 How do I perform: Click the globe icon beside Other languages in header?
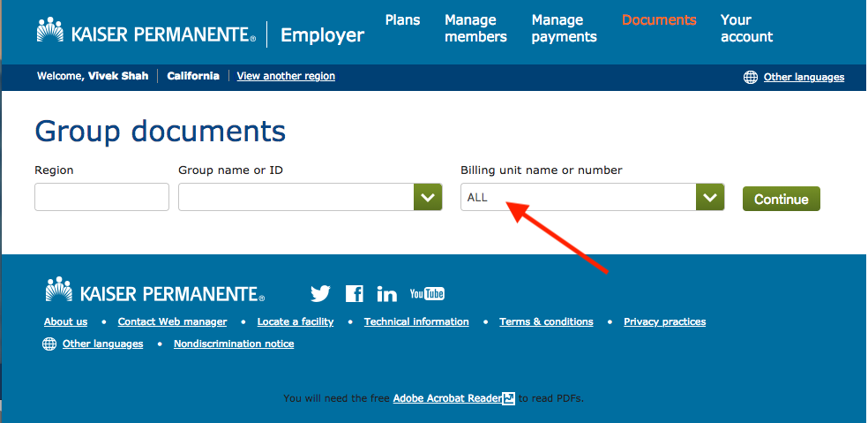click(750, 77)
